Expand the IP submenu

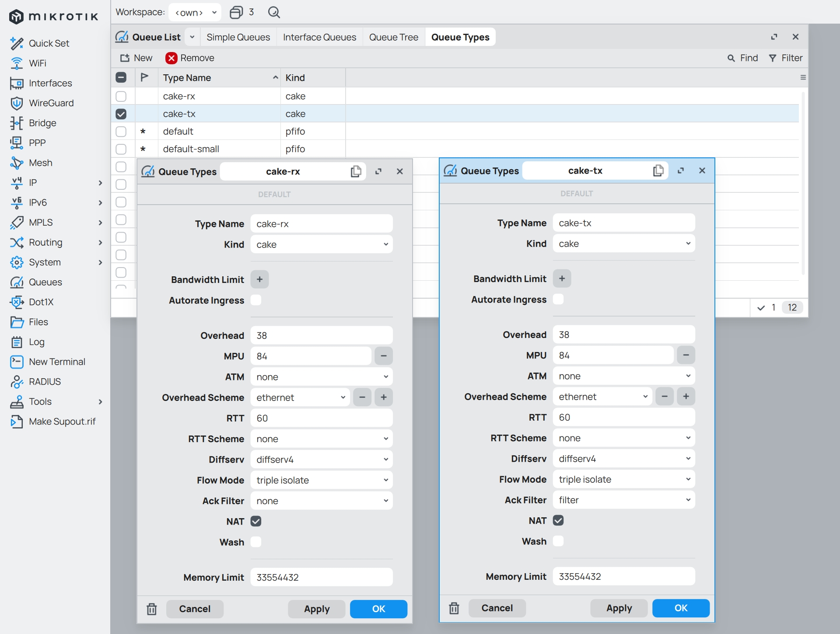(x=100, y=183)
